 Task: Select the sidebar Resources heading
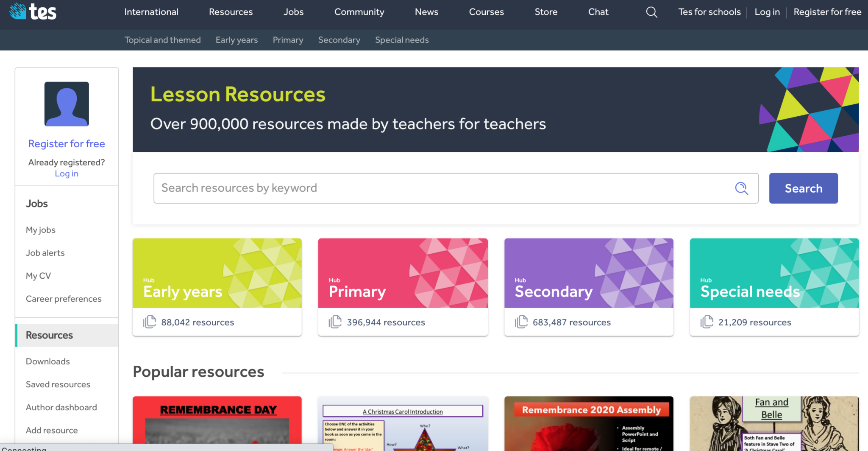coord(67,335)
